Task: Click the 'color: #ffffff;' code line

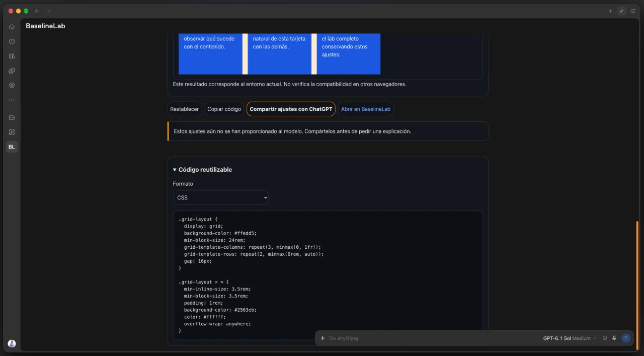Action: 205,317
